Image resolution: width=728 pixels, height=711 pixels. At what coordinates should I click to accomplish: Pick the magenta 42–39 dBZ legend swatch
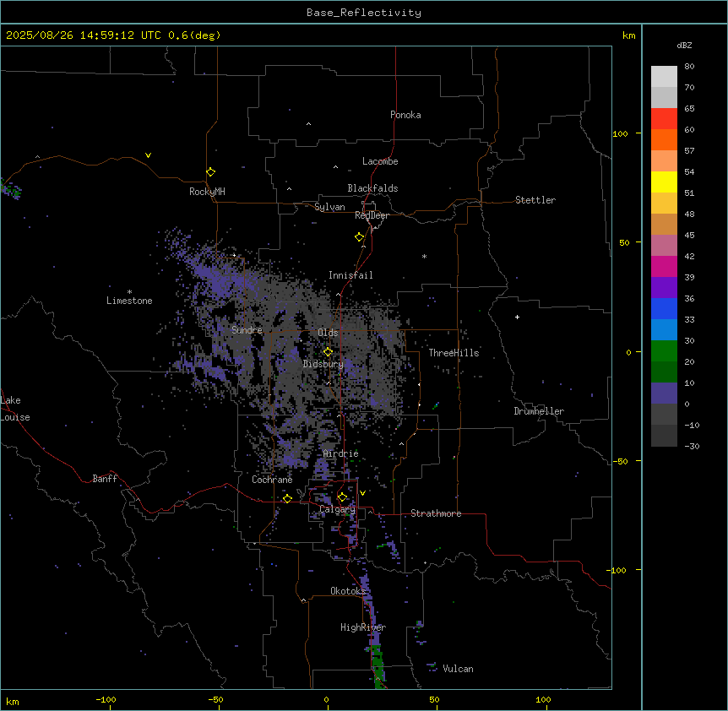coord(664,267)
